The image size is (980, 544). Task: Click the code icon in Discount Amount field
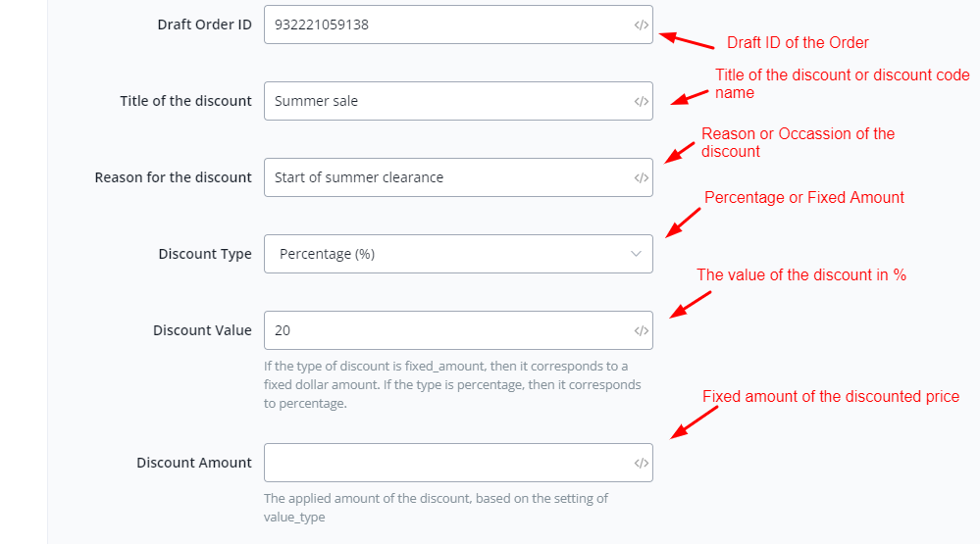641,463
